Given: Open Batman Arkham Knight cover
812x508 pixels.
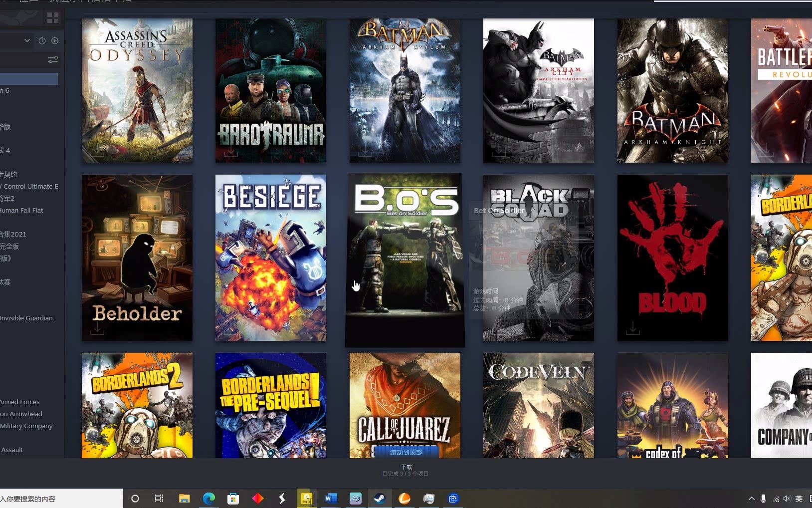Looking at the screenshot, I should pyautogui.click(x=673, y=91).
